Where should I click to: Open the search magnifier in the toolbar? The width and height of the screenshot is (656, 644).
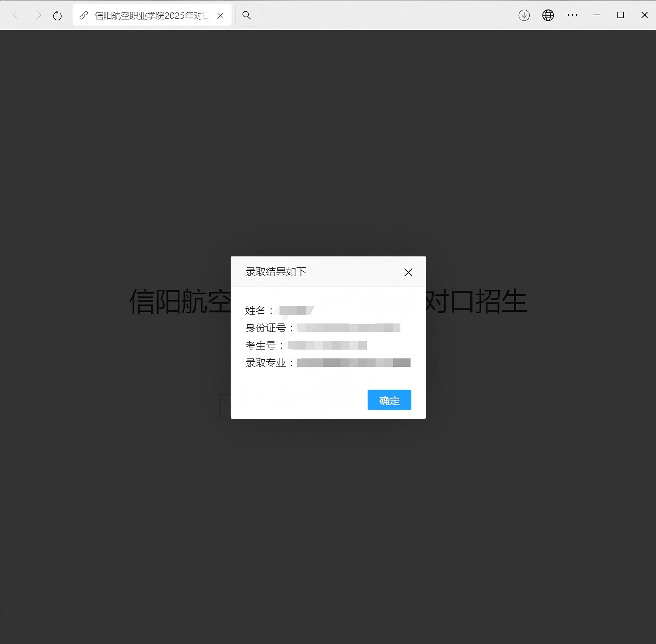tap(246, 15)
